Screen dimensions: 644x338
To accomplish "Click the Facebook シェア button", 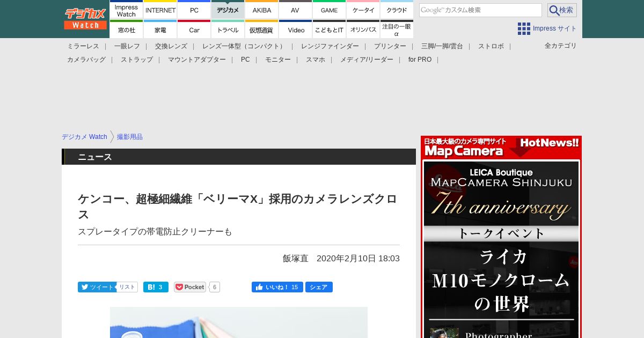I will pyautogui.click(x=319, y=287).
